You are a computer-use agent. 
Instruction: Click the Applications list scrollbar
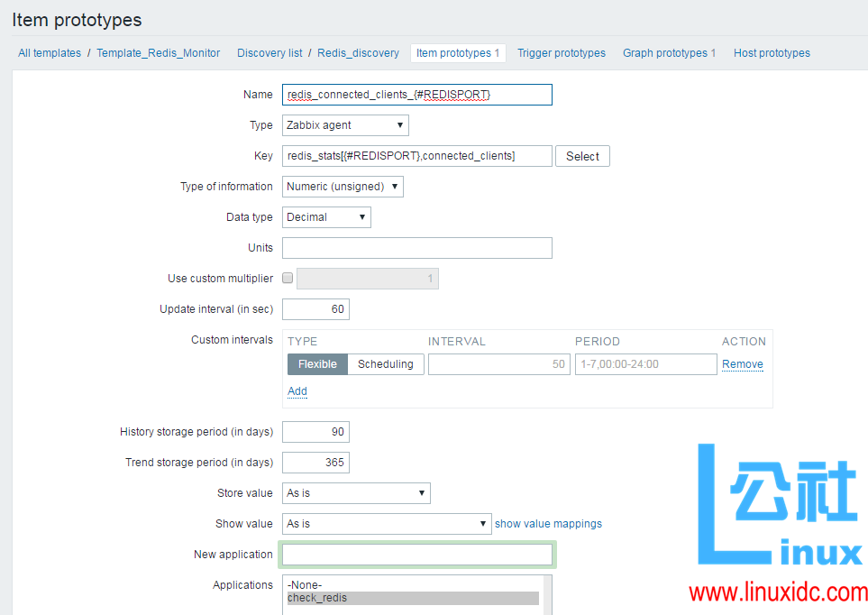[547, 595]
